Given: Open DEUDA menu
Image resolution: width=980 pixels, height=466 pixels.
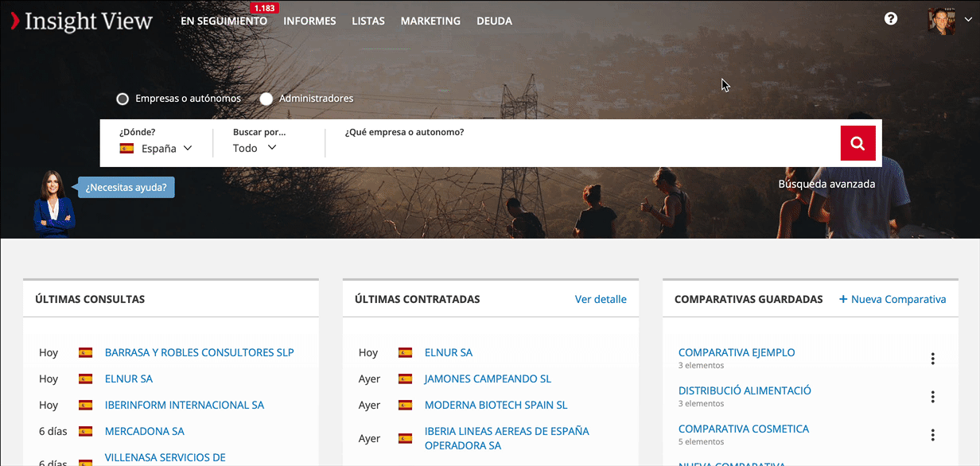Looking at the screenshot, I should click(x=494, y=21).
